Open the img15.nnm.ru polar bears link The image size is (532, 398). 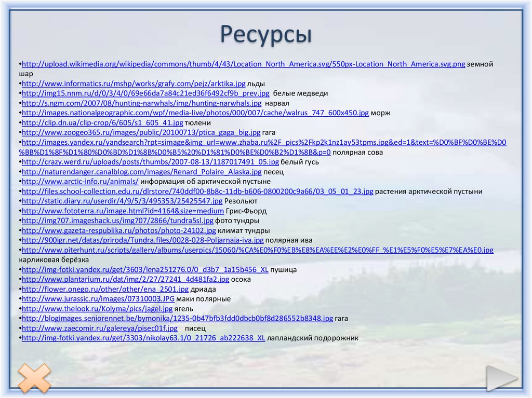pos(145,93)
